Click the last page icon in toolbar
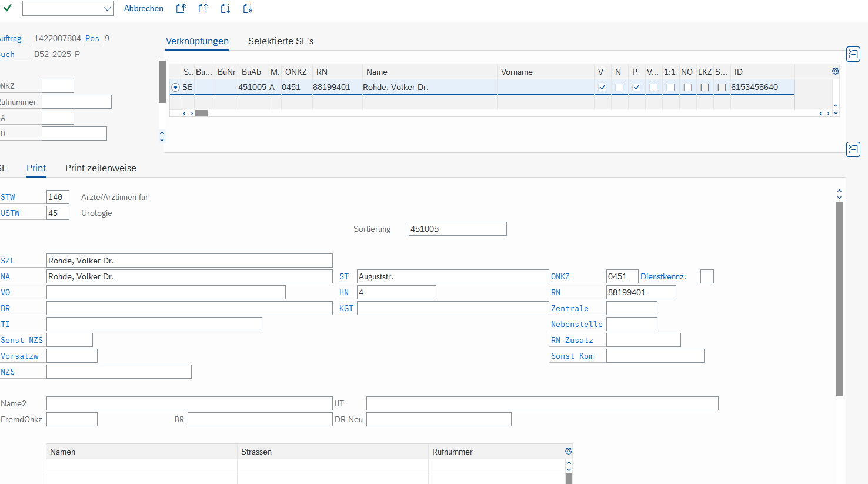This screenshot has width=868, height=484. click(248, 8)
